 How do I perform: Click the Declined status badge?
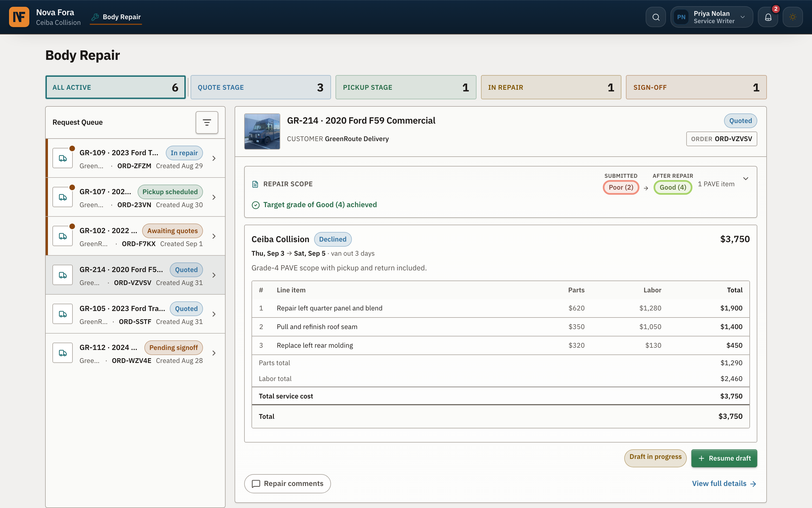[332, 239]
